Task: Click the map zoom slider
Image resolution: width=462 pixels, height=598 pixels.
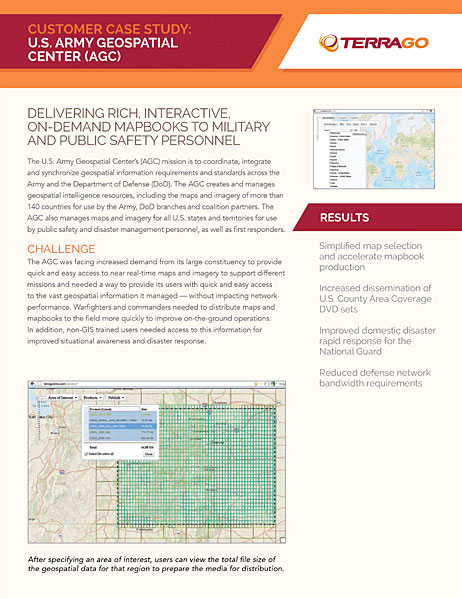Action: pos(39,420)
